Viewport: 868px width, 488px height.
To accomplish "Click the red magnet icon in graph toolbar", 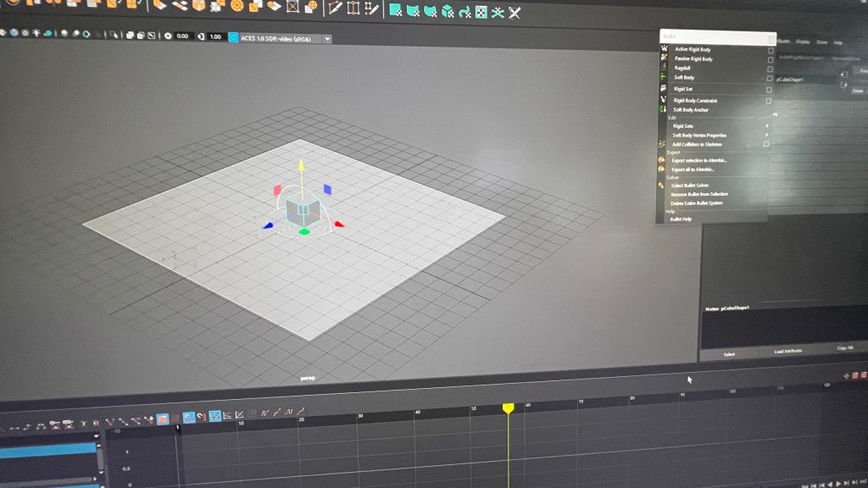I will pos(201,417).
